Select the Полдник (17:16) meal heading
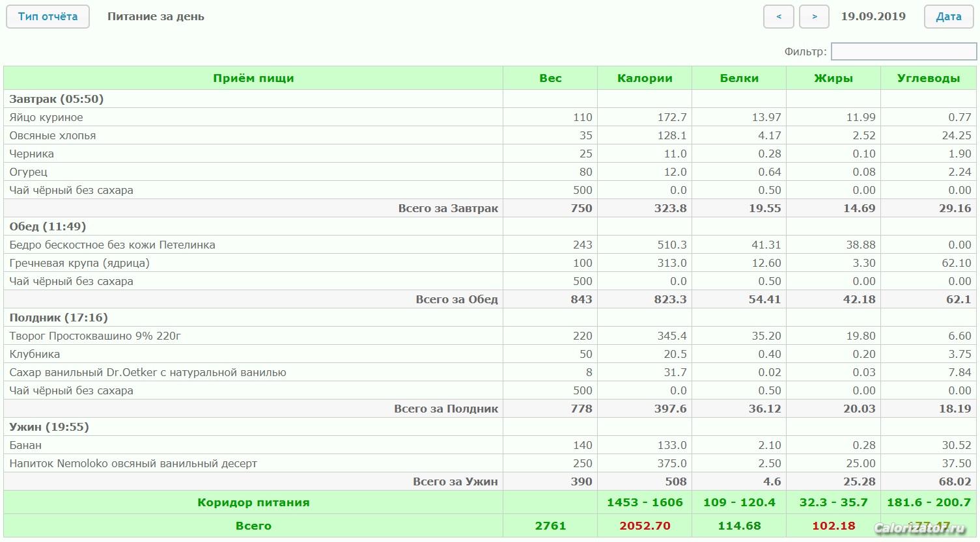The height and width of the screenshot is (542, 980). [59, 318]
